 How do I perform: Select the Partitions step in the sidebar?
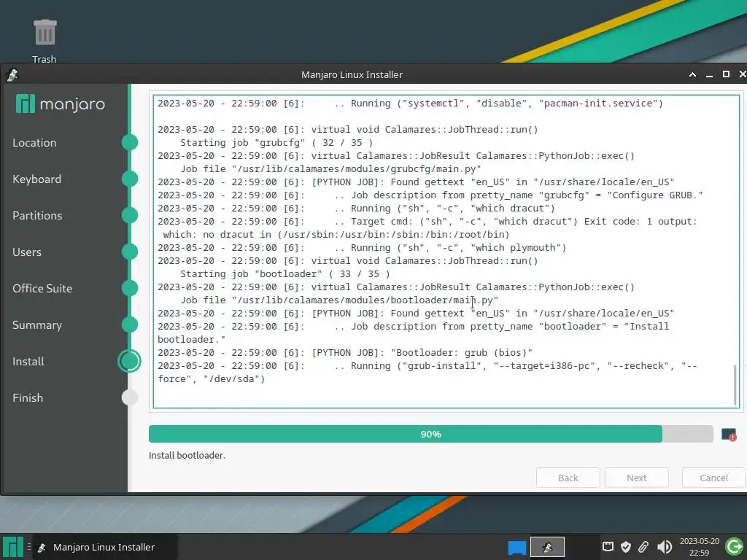[x=37, y=216]
